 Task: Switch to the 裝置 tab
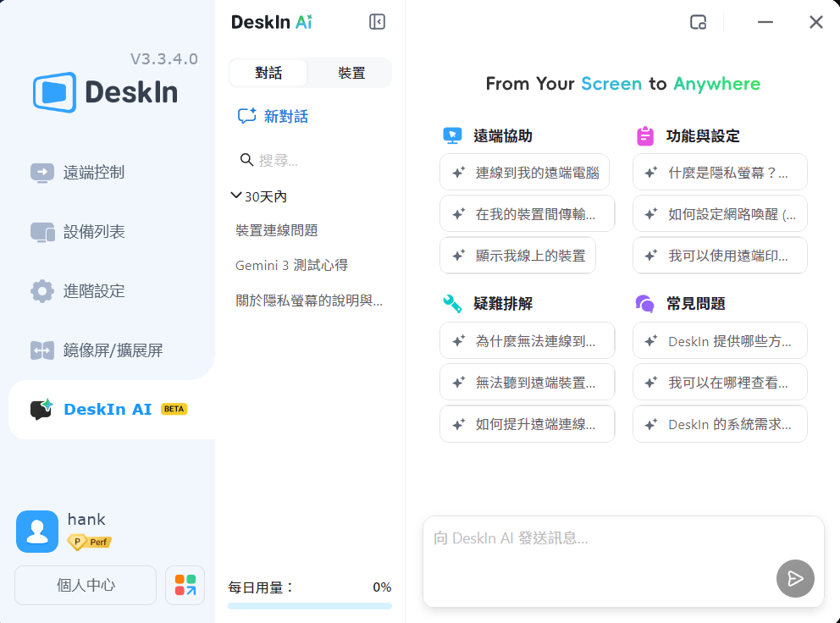tap(351, 73)
